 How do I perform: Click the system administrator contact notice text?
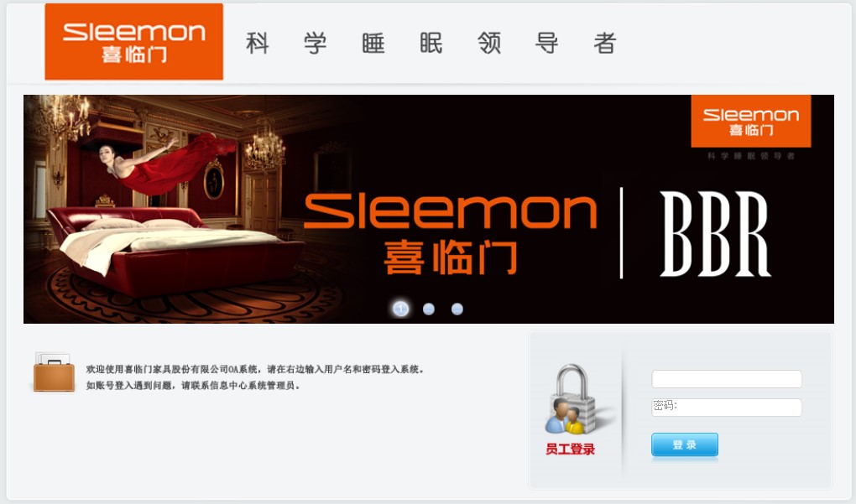point(193,386)
